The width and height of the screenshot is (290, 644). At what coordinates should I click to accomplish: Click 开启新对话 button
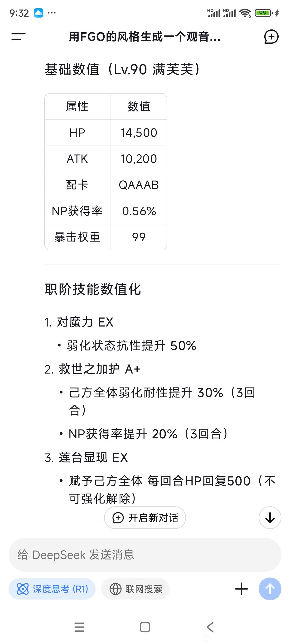(145, 517)
